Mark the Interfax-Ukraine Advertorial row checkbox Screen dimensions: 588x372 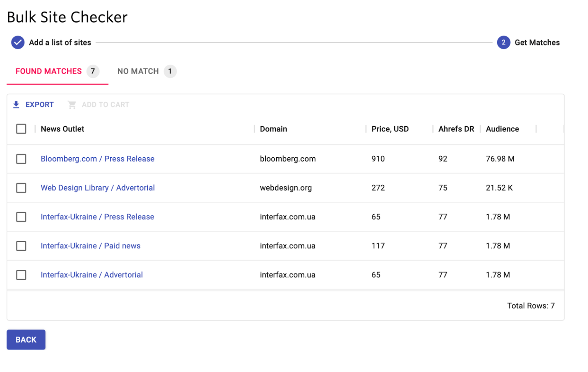tap(21, 275)
